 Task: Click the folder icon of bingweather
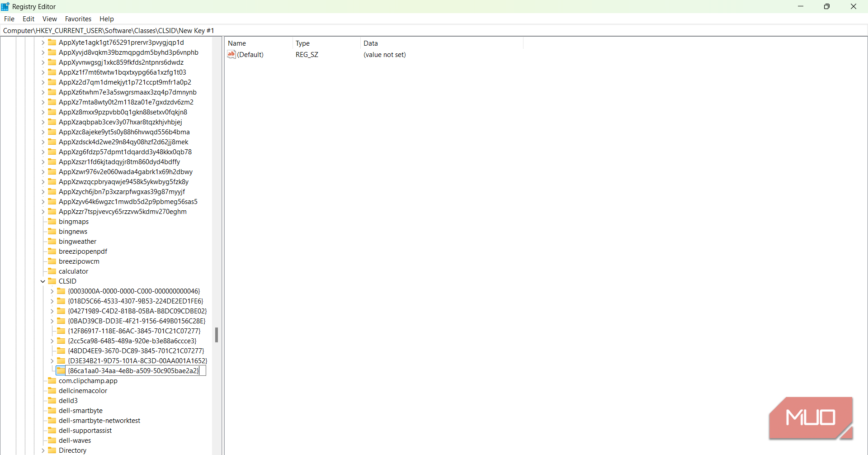pyautogui.click(x=52, y=241)
